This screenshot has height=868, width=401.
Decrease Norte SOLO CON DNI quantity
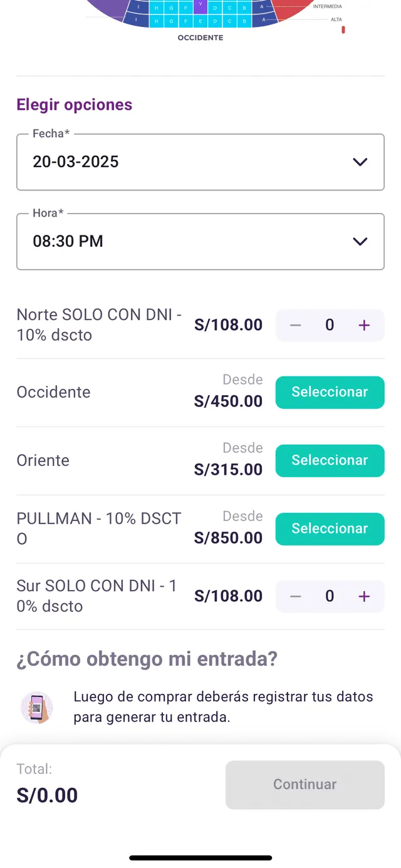tap(295, 325)
